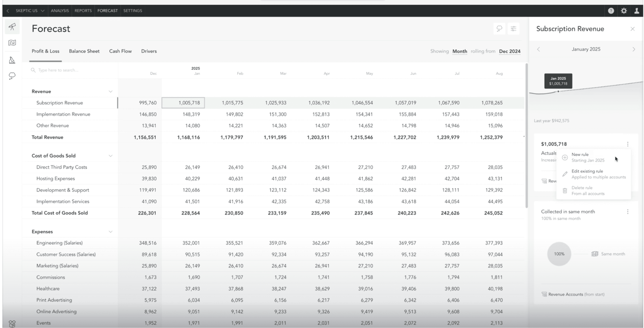This screenshot has height=328, width=644.
Task: Click the Aug column header
Action: pos(499,74)
